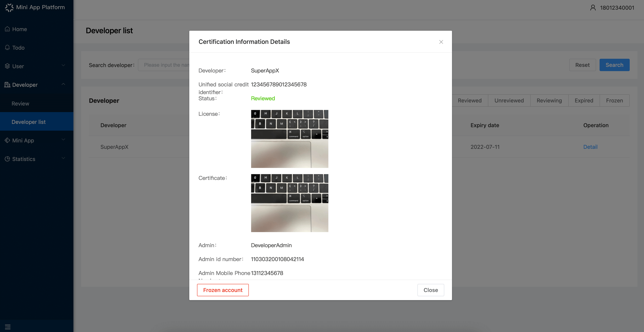Click the Close button in dialog footer
The width and height of the screenshot is (644, 332).
431,290
